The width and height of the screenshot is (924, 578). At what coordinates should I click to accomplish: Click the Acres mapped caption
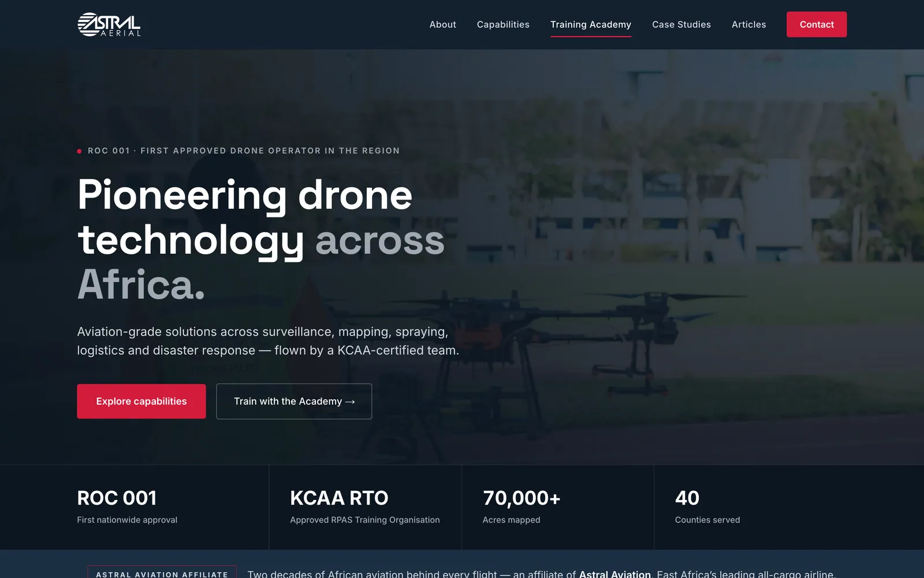point(511,520)
